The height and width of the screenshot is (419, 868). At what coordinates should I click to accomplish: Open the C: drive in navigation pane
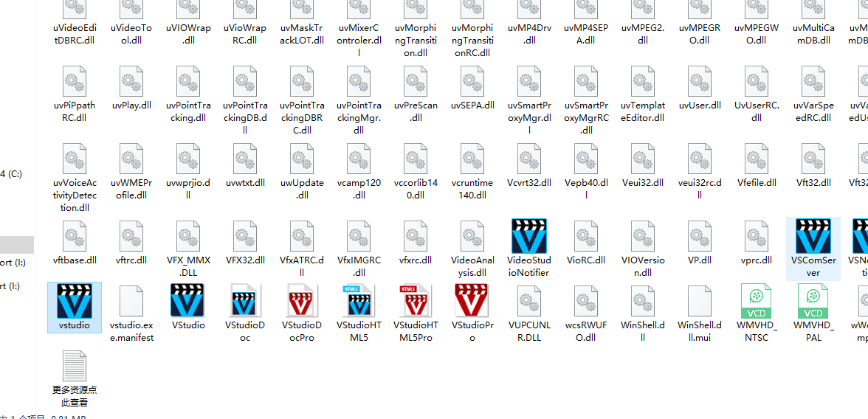pyautogui.click(x=12, y=174)
